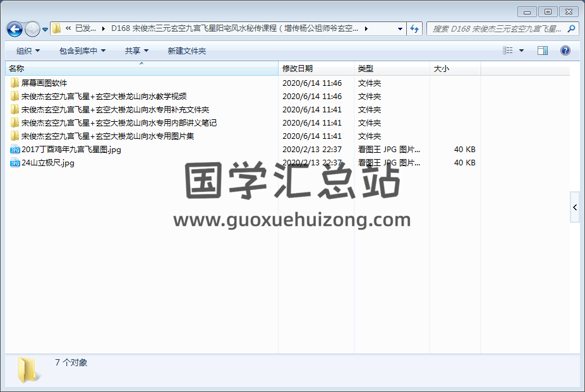Click 40 KB size of 24山立极尺.jpg
Image resolution: width=585 pixels, height=392 pixels.
tap(464, 163)
